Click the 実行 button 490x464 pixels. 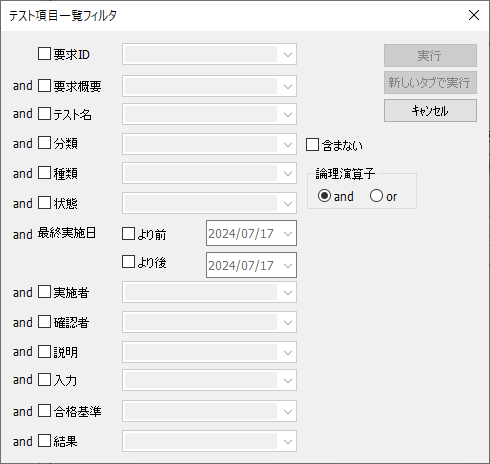pyautogui.click(x=430, y=55)
